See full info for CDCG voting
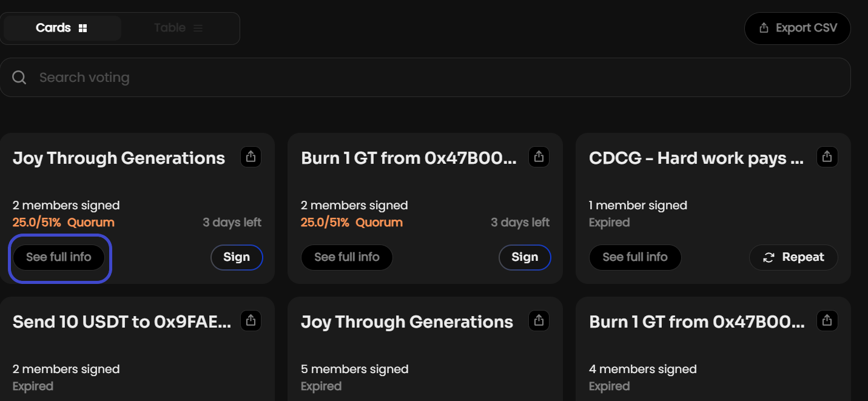 click(x=635, y=257)
